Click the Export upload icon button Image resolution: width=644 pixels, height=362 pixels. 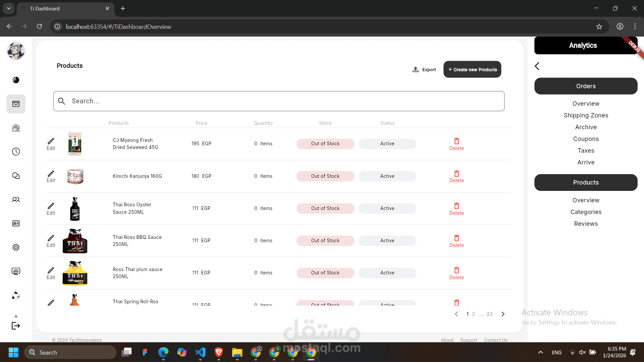tap(424, 69)
